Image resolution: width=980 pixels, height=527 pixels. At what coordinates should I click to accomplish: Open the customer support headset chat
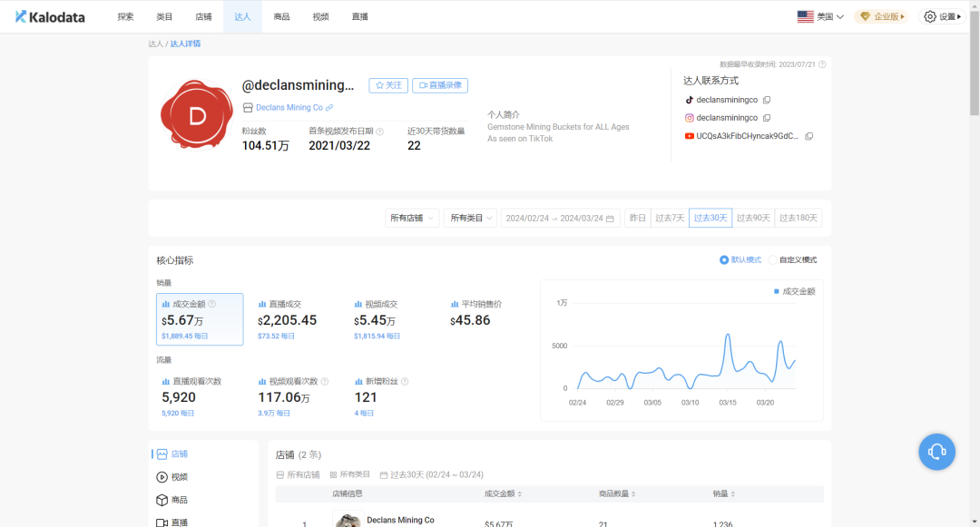click(x=936, y=452)
